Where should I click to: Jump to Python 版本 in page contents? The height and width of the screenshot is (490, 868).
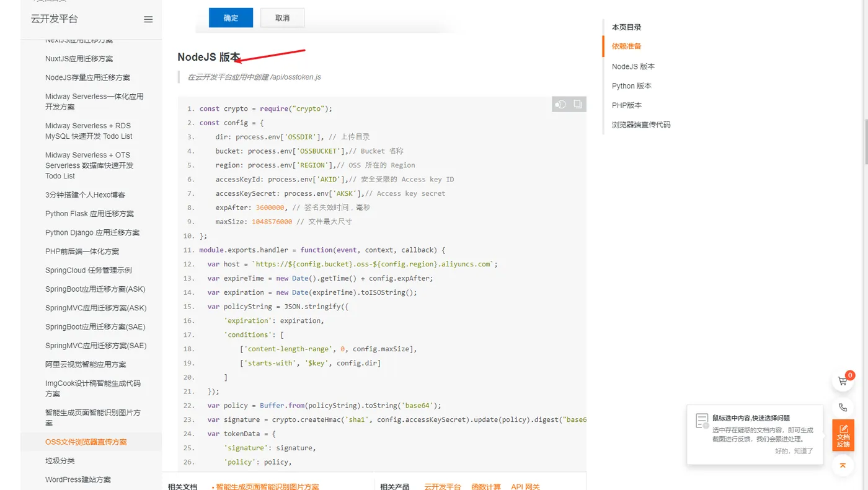click(632, 86)
